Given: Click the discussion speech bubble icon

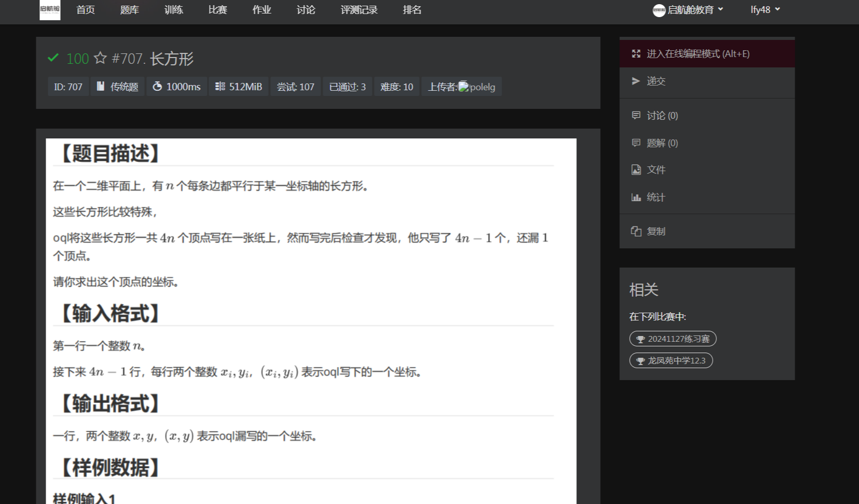Looking at the screenshot, I should coord(636,115).
